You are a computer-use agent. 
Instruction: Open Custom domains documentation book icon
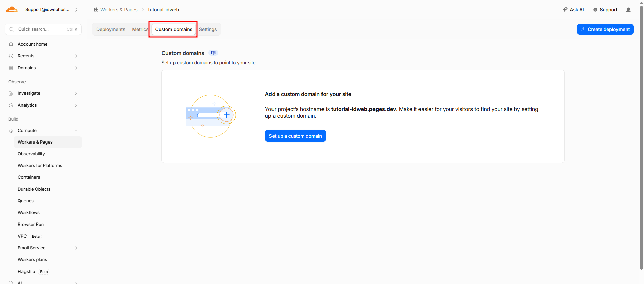[213, 53]
